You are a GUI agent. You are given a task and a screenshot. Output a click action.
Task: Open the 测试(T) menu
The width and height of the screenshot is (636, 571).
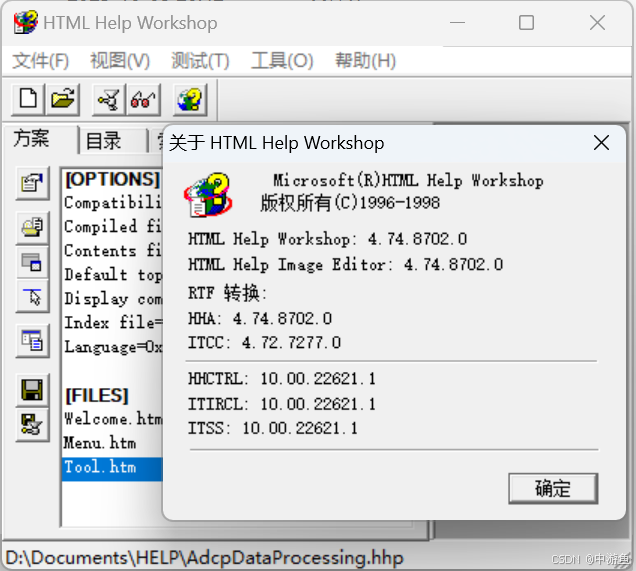click(x=200, y=61)
